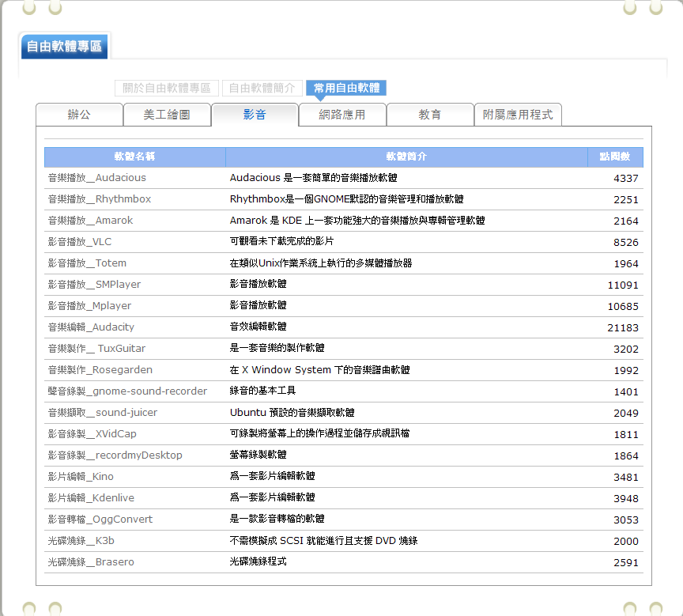
Task: Open the 自由軟體專區 section tab
Action: coord(65,46)
